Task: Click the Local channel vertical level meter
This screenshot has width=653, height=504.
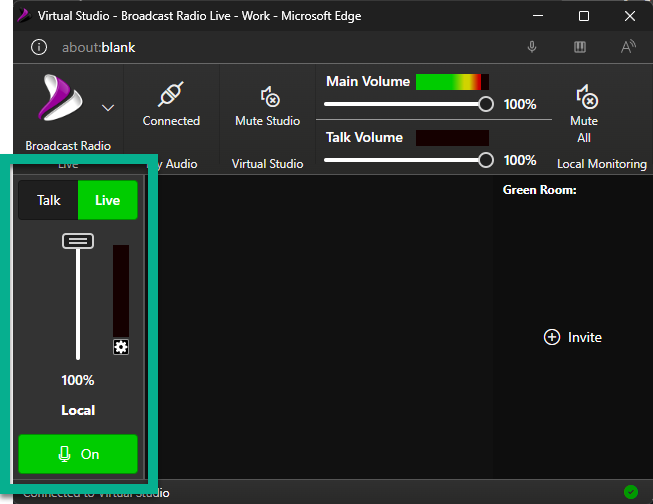Action: click(x=121, y=291)
